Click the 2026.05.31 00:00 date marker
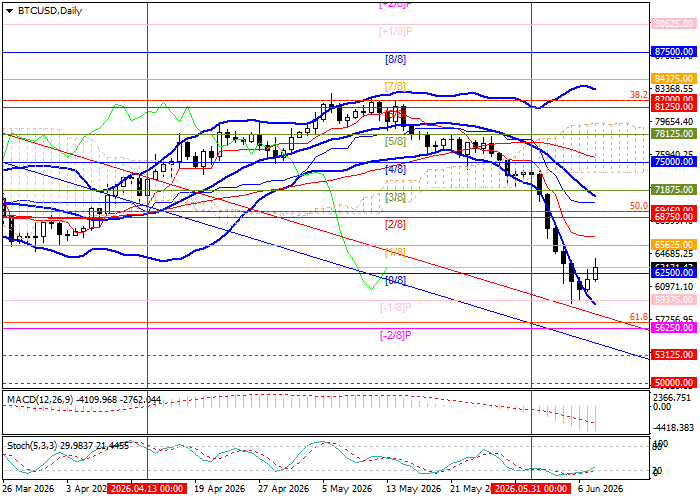 pyautogui.click(x=531, y=488)
